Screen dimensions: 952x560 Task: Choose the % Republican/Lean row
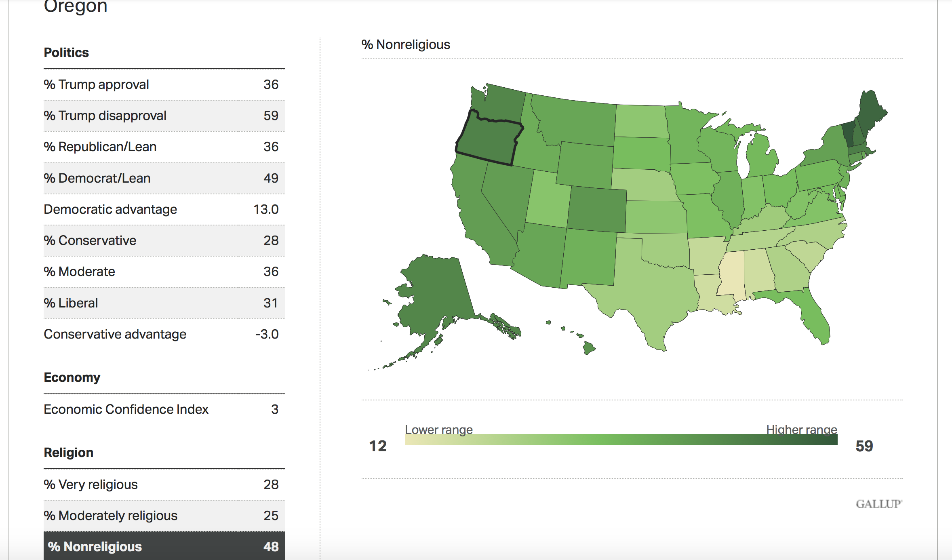coord(164,147)
